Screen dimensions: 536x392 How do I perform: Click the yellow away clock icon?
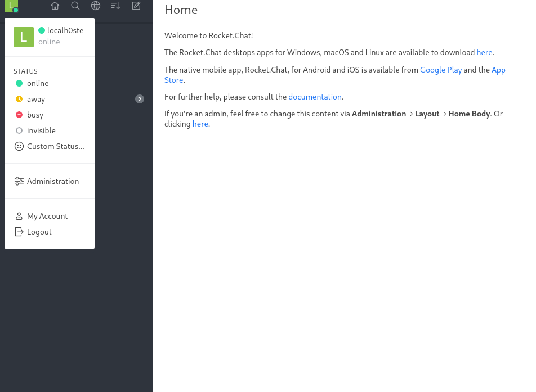[19, 99]
